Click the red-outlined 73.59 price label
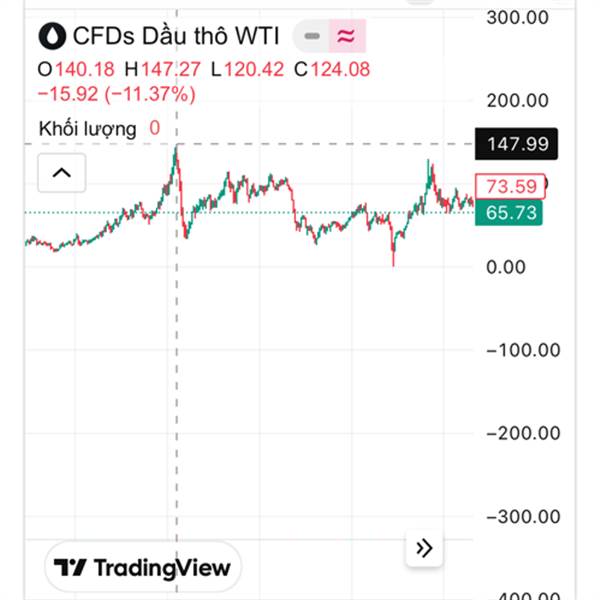 click(512, 186)
